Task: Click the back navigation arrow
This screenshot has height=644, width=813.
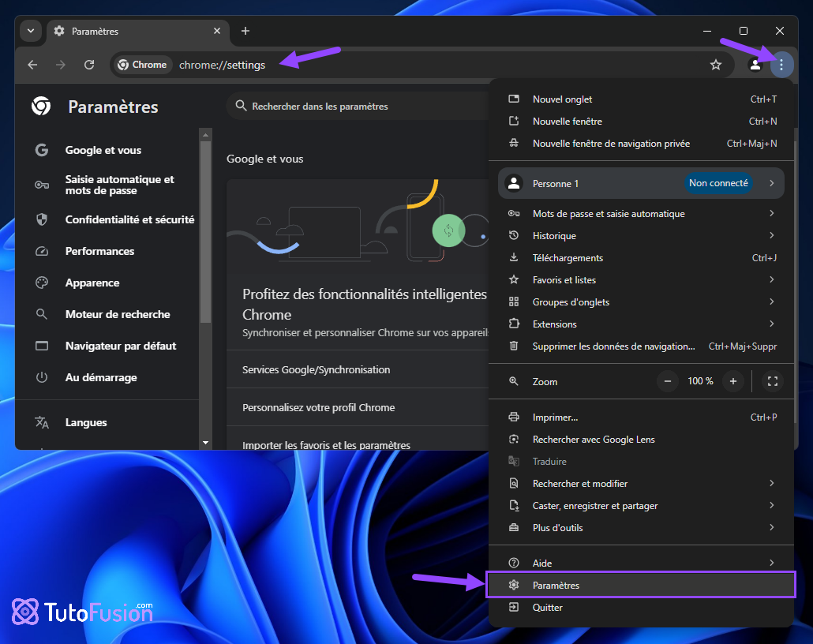Action: tap(32, 65)
